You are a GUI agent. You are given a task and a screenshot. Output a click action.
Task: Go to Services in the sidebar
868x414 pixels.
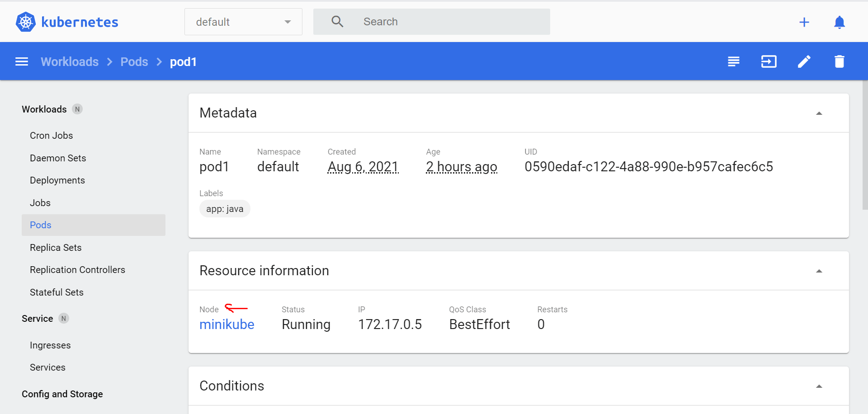tap(47, 367)
